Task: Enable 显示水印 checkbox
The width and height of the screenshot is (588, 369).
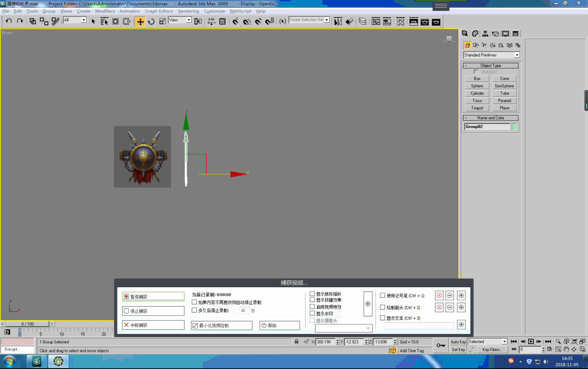Action: coord(312,313)
